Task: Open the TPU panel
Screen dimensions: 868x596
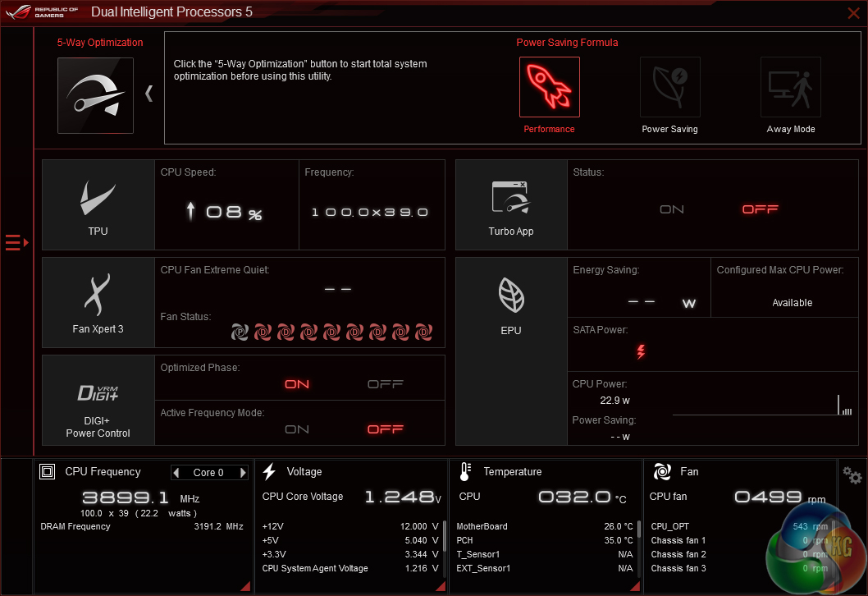Action: click(x=98, y=204)
